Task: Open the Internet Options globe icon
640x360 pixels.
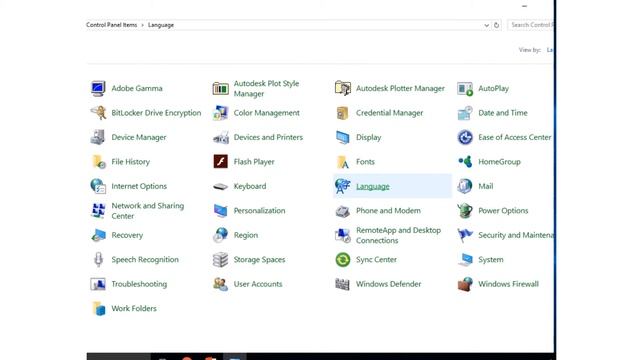Action: [98, 186]
